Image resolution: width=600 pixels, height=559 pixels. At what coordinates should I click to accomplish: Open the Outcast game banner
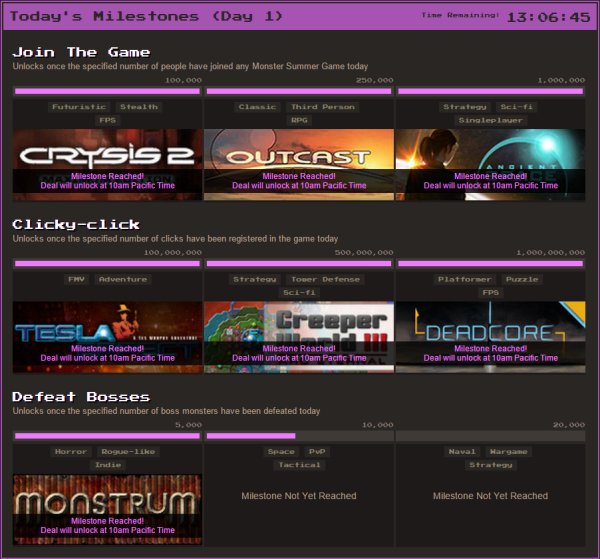pos(299,165)
